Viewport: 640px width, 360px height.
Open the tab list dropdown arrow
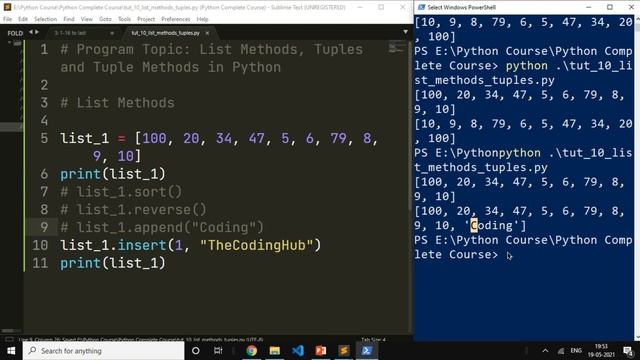coord(405,32)
